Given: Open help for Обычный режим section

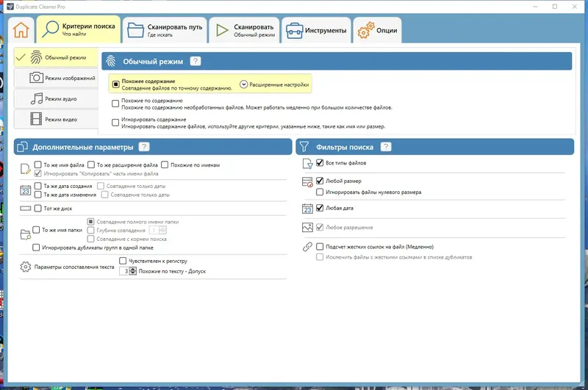Looking at the screenshot, I should 196,61.
